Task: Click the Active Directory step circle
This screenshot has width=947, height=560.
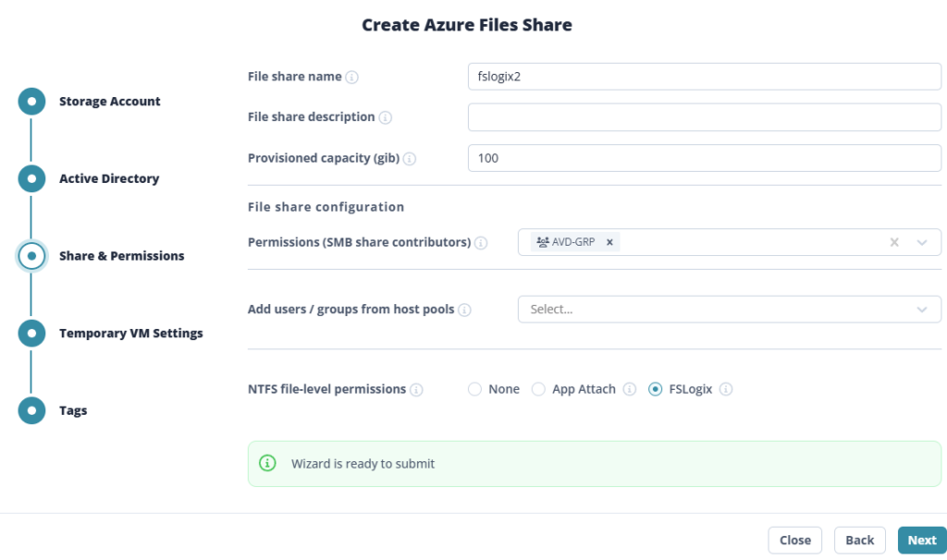Action: [31, 178]
